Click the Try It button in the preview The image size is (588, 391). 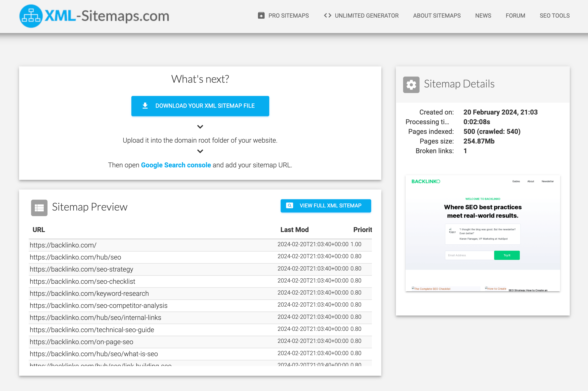click(507, 255)
